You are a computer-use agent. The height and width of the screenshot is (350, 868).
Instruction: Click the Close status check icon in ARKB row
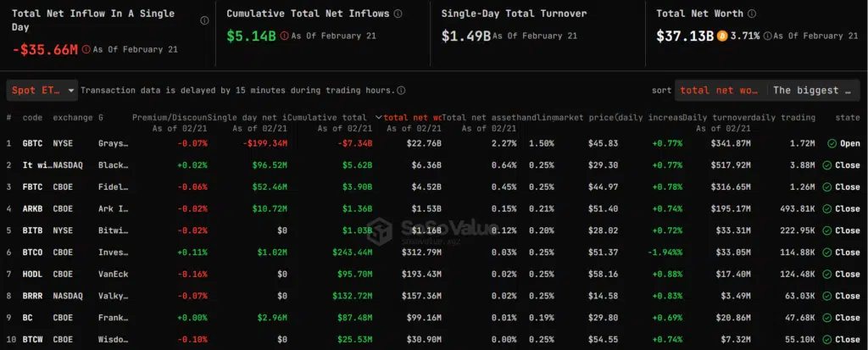tap(827, 208)
